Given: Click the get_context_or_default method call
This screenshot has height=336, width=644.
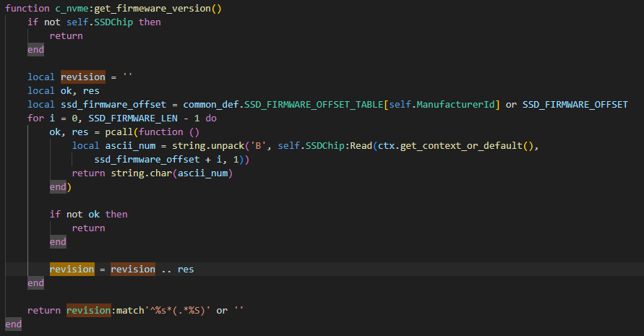Looking at the screenshot, I should (458, 146).
